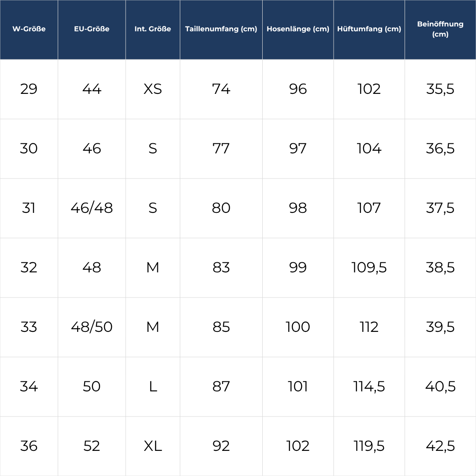Image resolution: width=476 pixels, height=476 pixels.
Task: Click the Hüftumfang (cm) header
Action: 369,29
